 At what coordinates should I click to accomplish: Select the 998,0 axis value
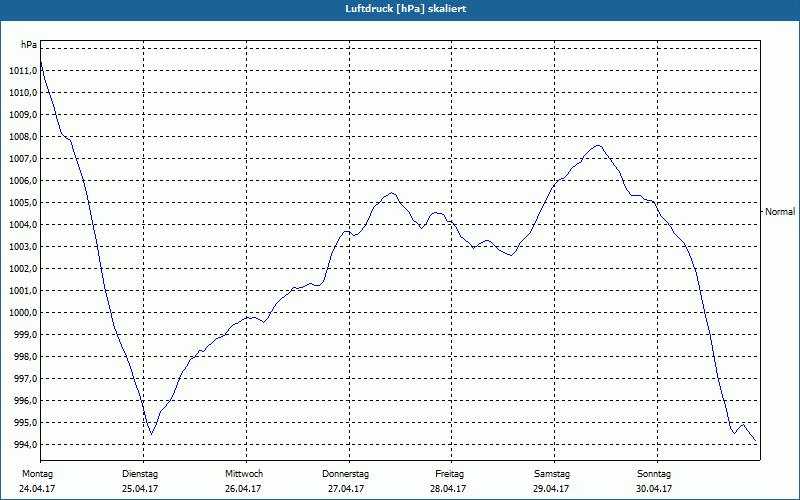pos(26,356)
